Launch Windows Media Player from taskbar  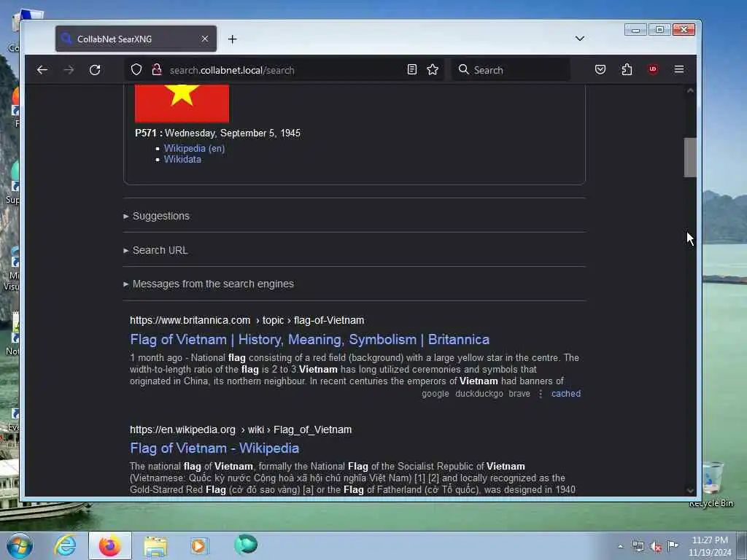pyautogui.click(x=199, y=545)
